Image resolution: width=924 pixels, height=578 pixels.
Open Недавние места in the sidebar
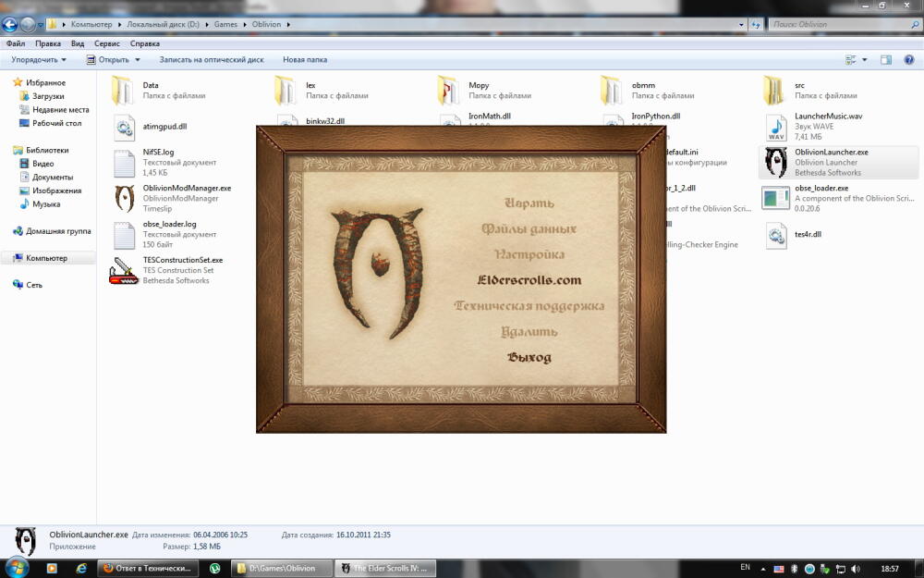click(61, 110)
